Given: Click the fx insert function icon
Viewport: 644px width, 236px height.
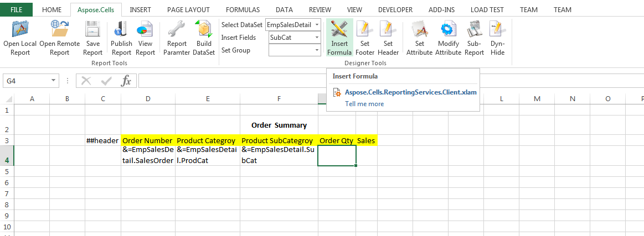Looking at the screenshot, I should [126, 81].
